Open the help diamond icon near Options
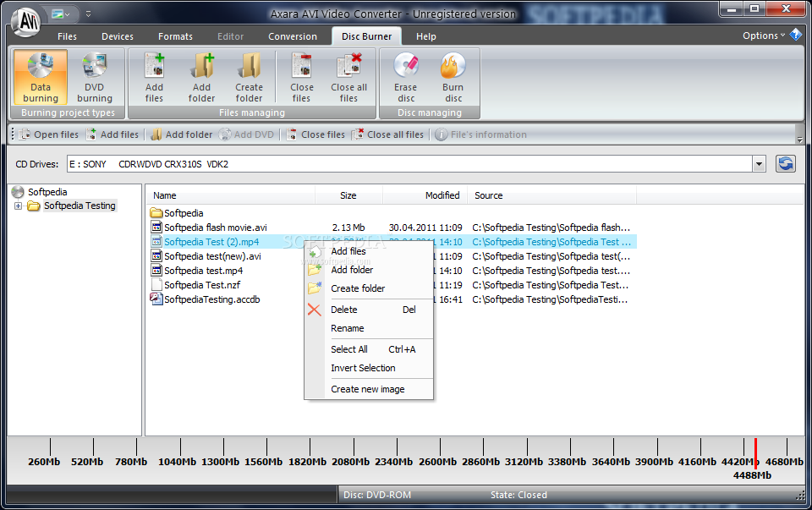The image size is (812, 510). click(796, 35)
